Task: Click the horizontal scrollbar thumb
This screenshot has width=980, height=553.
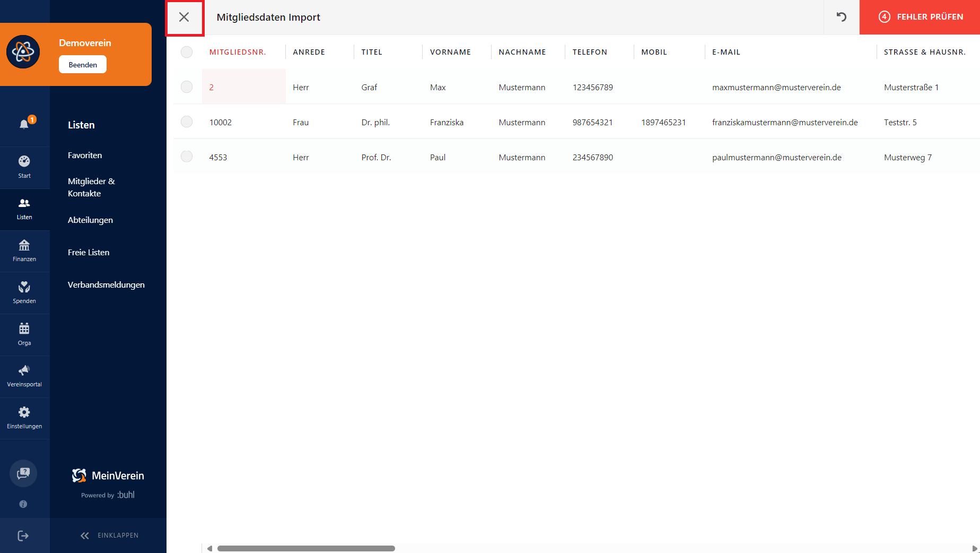Action: point(306,548)
